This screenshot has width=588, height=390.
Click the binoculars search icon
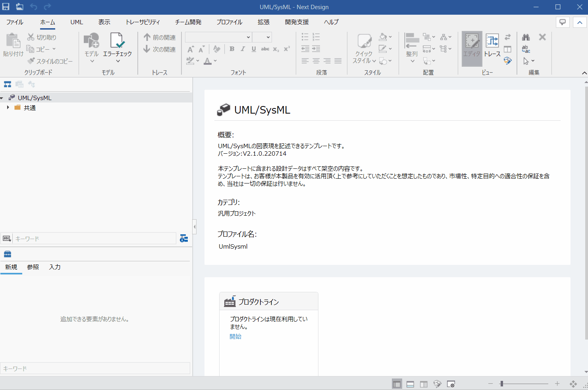[x=526, y=37]
